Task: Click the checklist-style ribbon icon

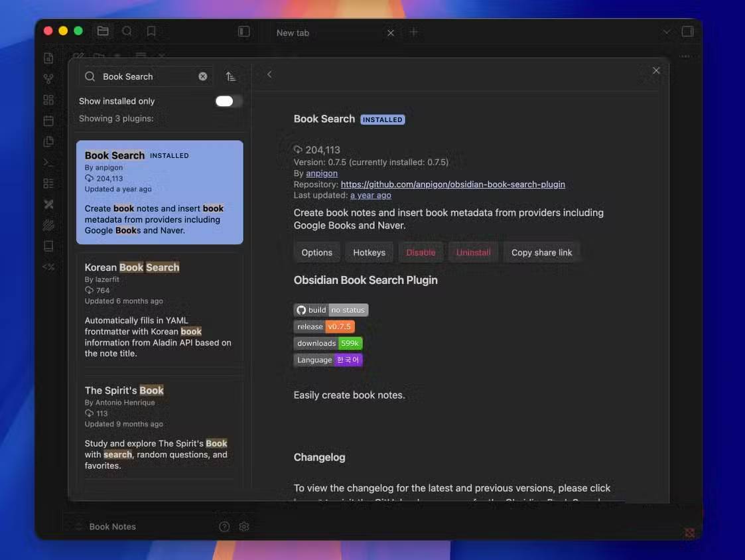Action: click(x=48, y=184)
